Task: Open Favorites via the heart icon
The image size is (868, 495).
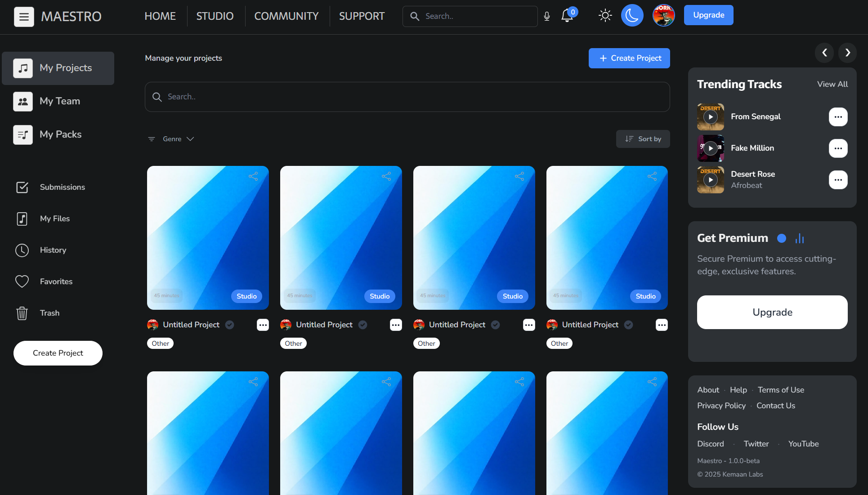Action: point(22,281)
